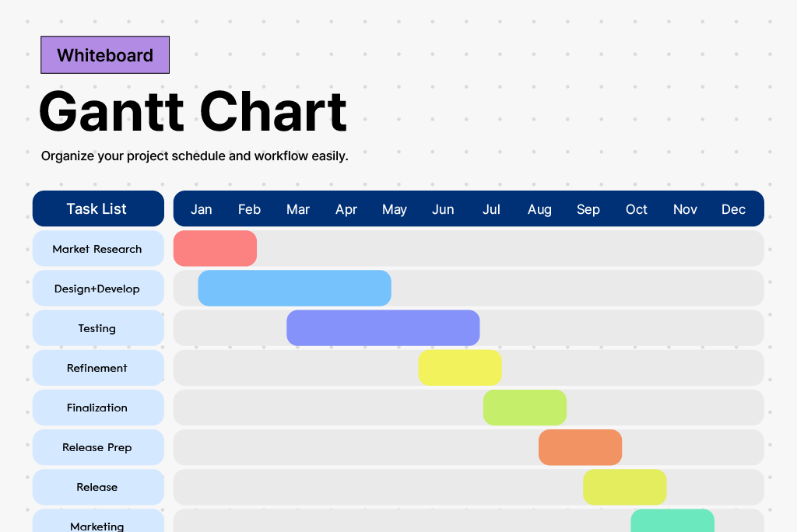Click the Finalization task label
The width and height of the screenshot is (797, 532).
coord(98,408)
